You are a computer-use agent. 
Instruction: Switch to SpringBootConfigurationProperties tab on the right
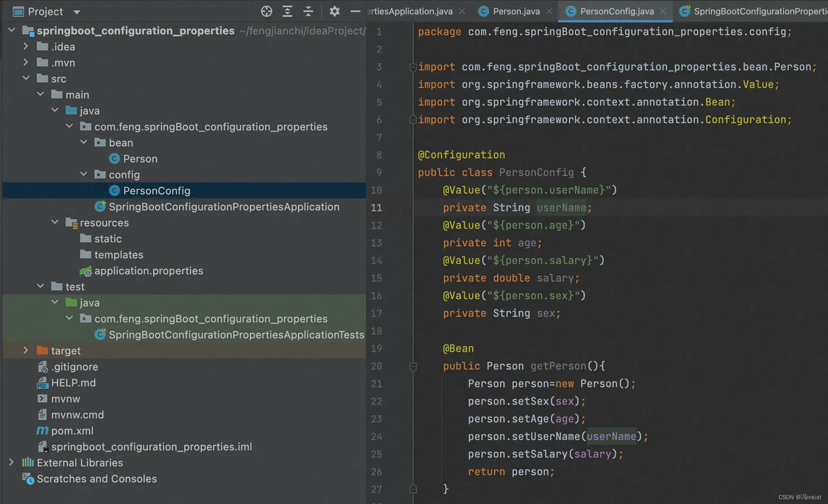tap(754, 11)
